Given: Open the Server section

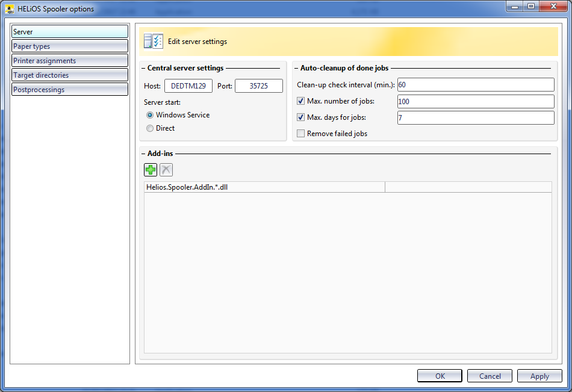Looking at the screenshot, I should [x=70, y=31].
